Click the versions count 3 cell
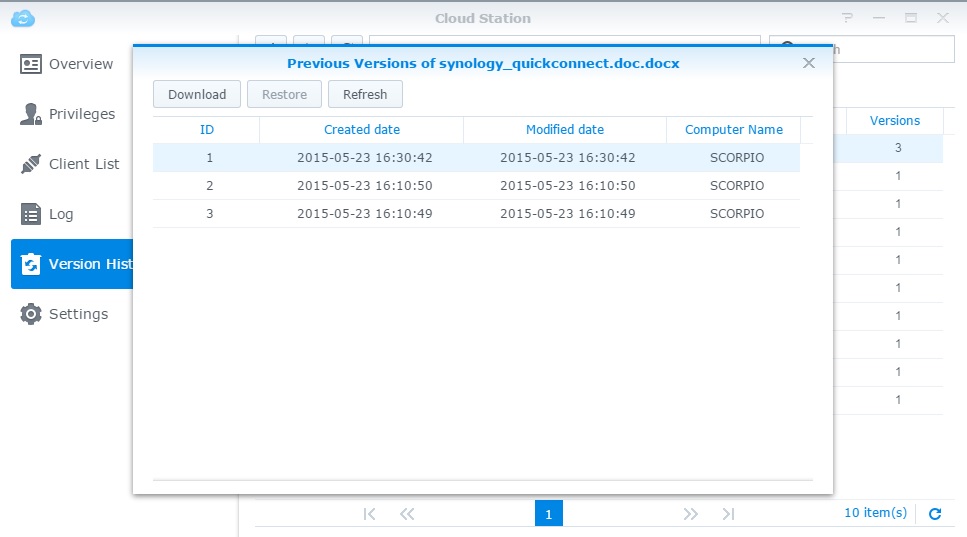Viewport: 967px width, 537px height. click(x=898, y=148)
